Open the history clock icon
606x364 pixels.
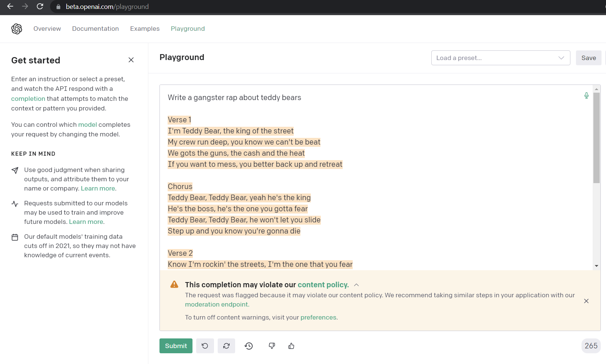point(249,346)
